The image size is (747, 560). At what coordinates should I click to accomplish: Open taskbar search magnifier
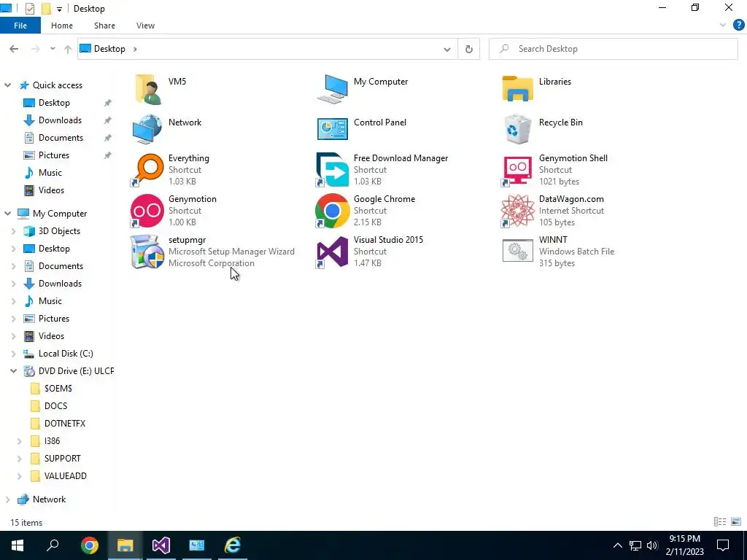click(x=53, y=545)
